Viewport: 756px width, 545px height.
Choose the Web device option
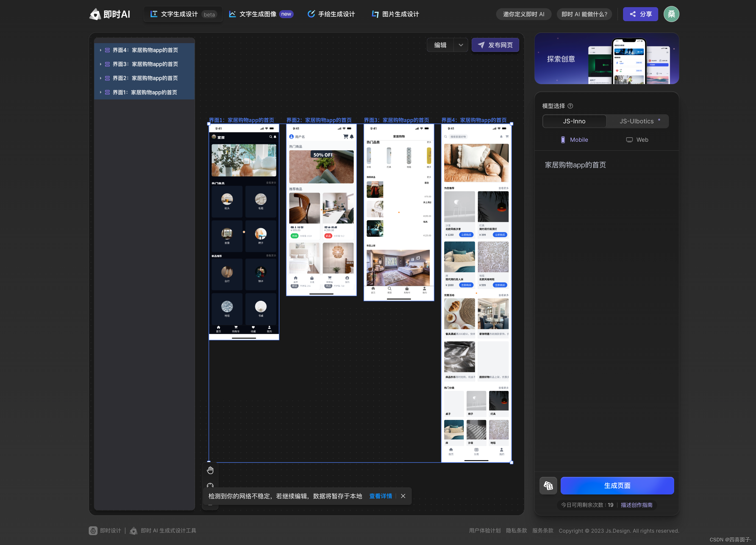click(637, 140)
